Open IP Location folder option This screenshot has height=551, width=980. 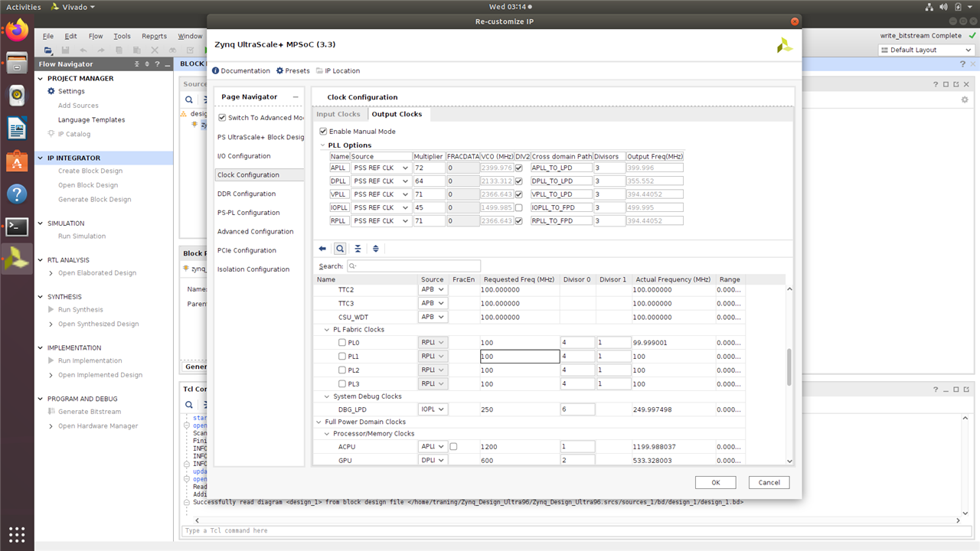338,70
